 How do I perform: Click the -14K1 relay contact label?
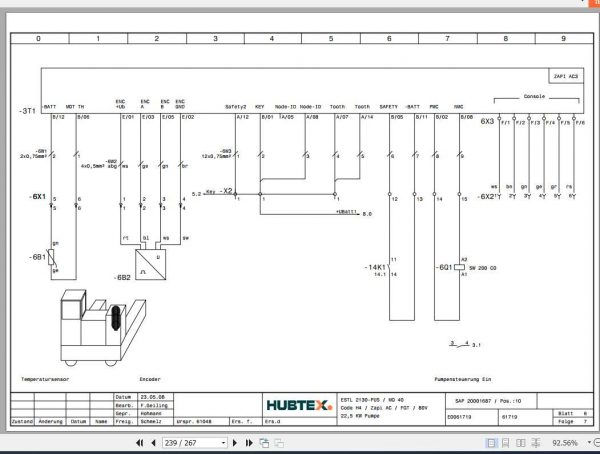pos(375,267)
